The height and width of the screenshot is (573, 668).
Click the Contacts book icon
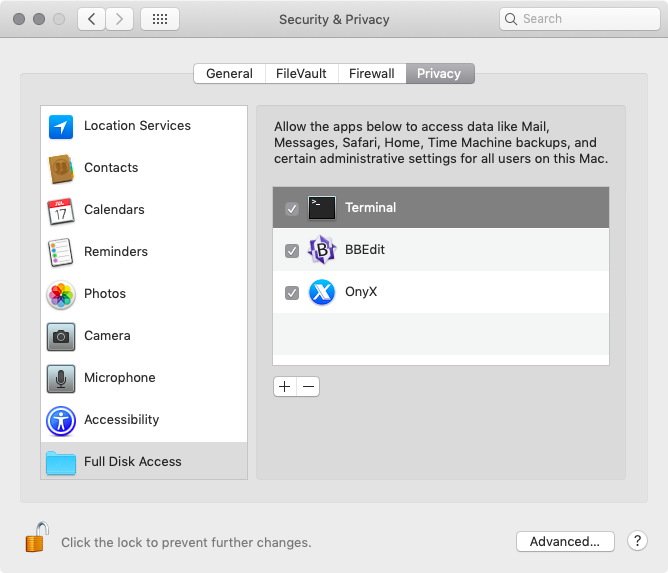pyautogui.click(x=61, y=169)
